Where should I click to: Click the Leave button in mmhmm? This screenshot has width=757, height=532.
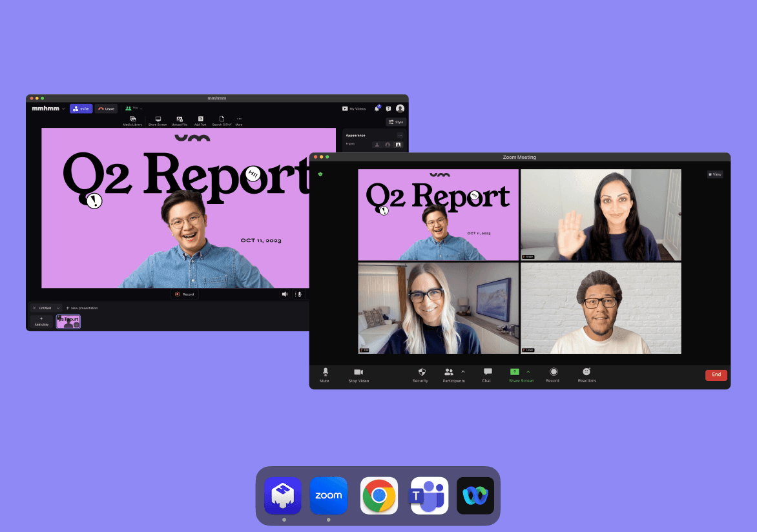(107, 108)
